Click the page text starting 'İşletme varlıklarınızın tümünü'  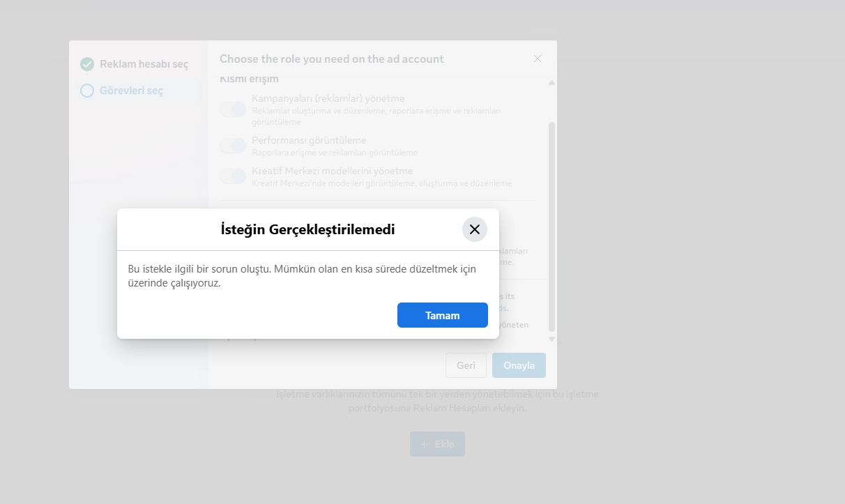(x=437, y=401)
